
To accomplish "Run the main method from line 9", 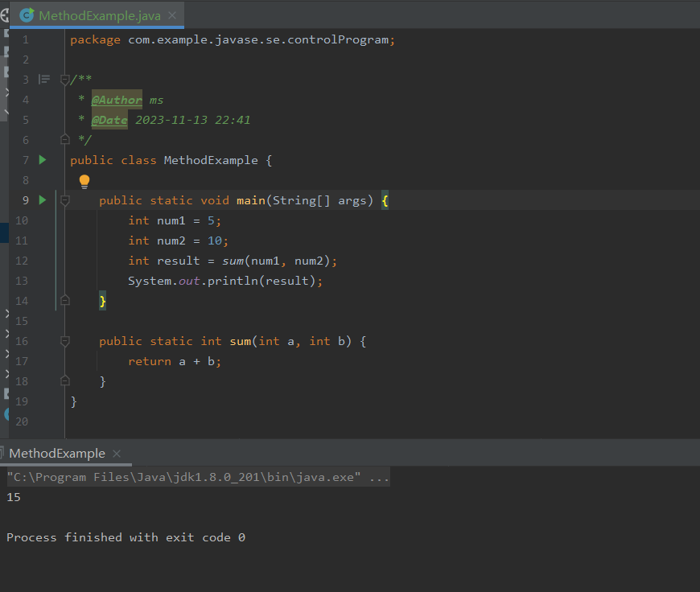I will [43, 200].
